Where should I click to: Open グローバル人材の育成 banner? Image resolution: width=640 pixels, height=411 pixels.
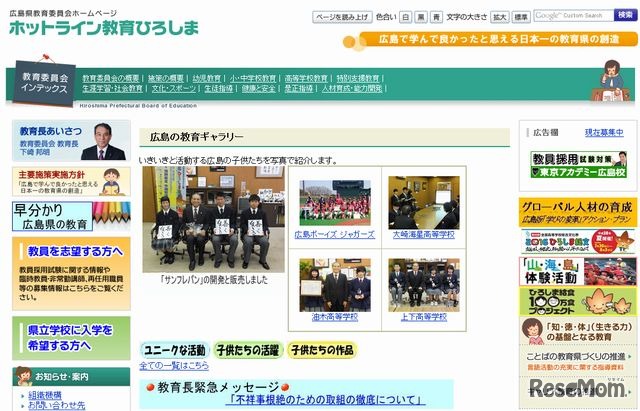(x=578, y=212)
